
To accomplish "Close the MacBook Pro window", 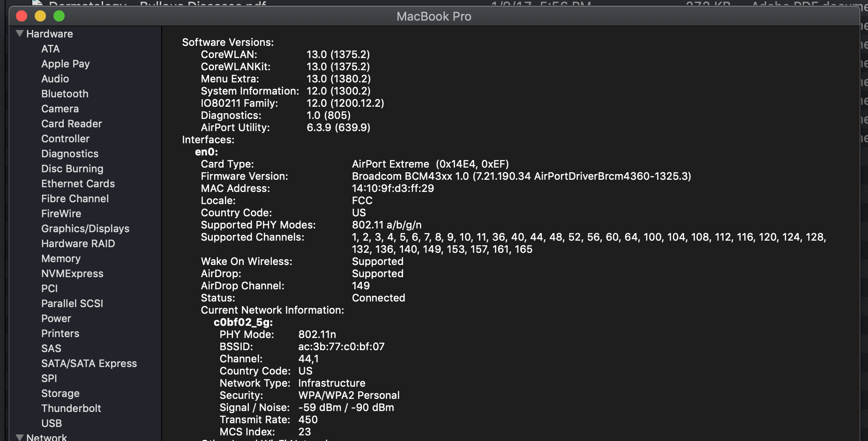I will (x=22, y=16).
